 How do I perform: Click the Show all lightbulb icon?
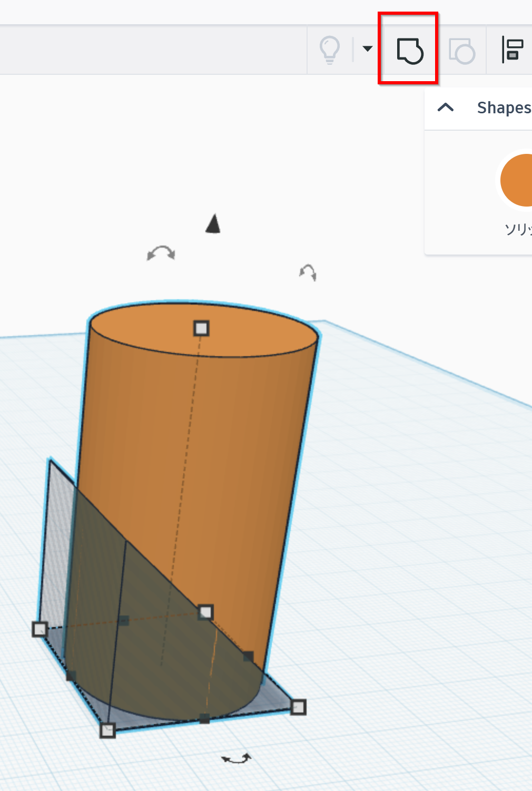click(x=330, y=50)
